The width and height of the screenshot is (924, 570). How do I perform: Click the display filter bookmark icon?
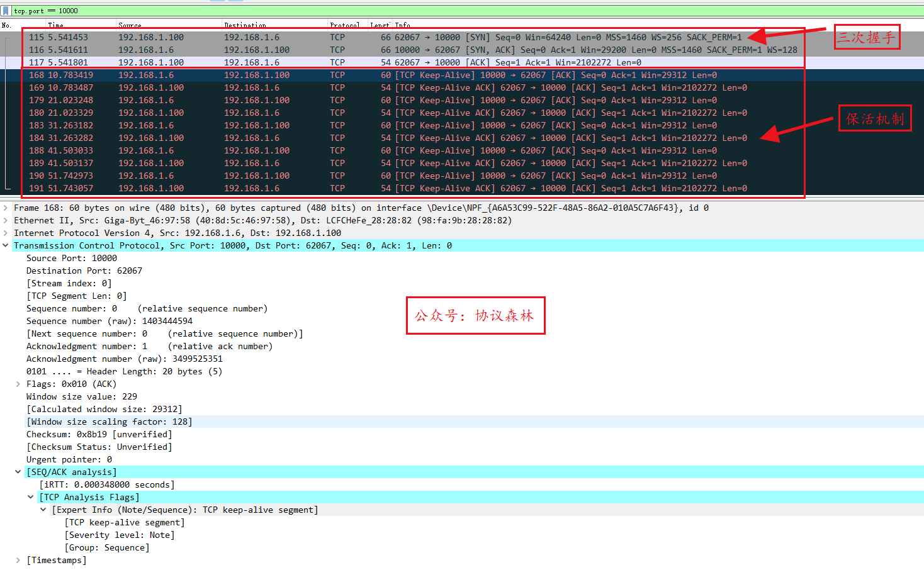[6, 11]
